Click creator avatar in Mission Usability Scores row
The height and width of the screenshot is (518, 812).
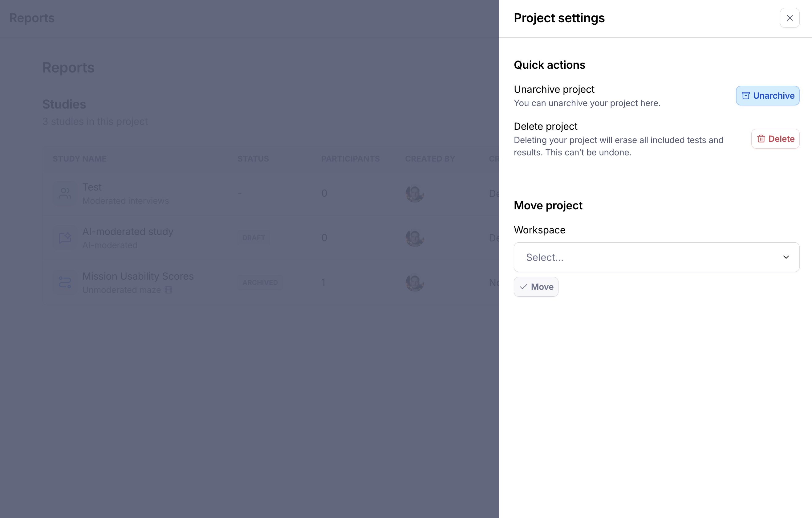[414, 282]
